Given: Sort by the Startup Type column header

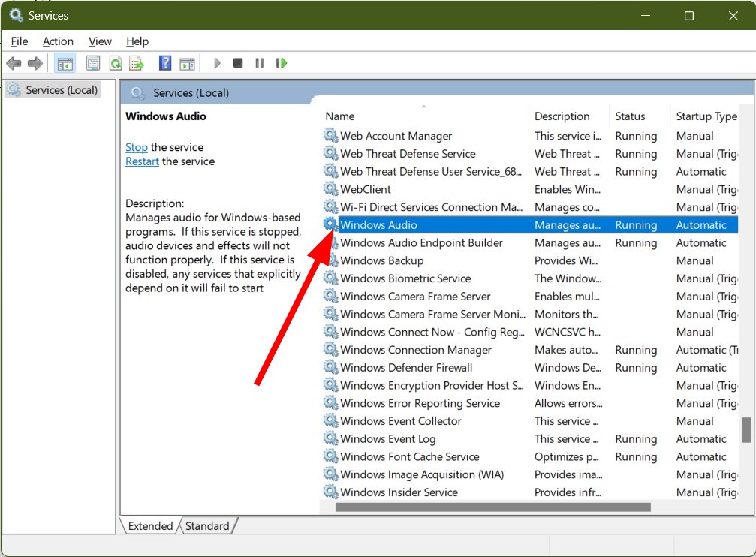Looking at the screenshot, I should (706, 116).
